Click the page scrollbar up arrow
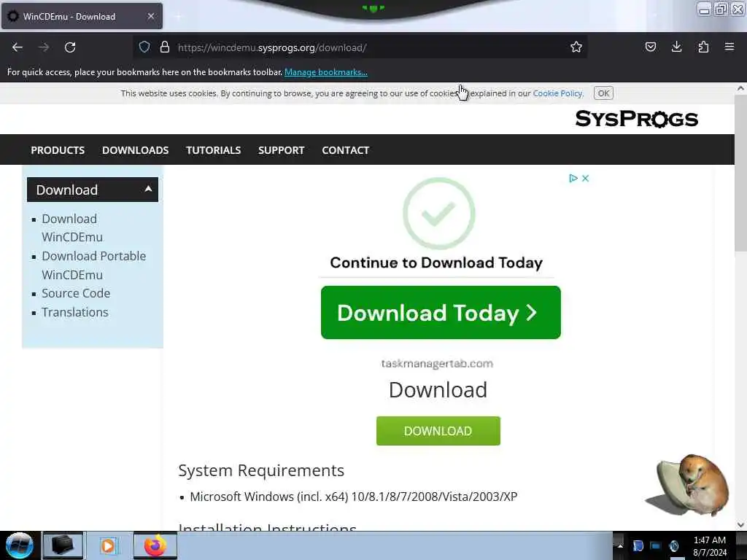 point(740,88)
